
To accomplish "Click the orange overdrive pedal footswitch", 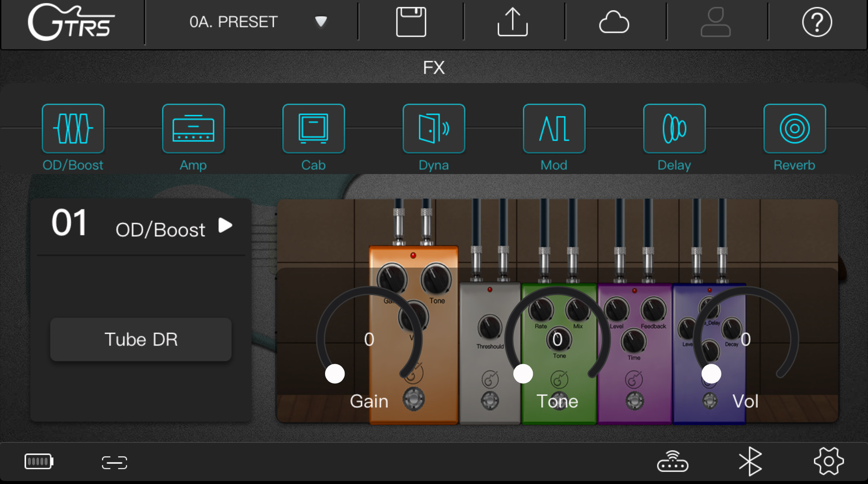I will tap(413, 399).
